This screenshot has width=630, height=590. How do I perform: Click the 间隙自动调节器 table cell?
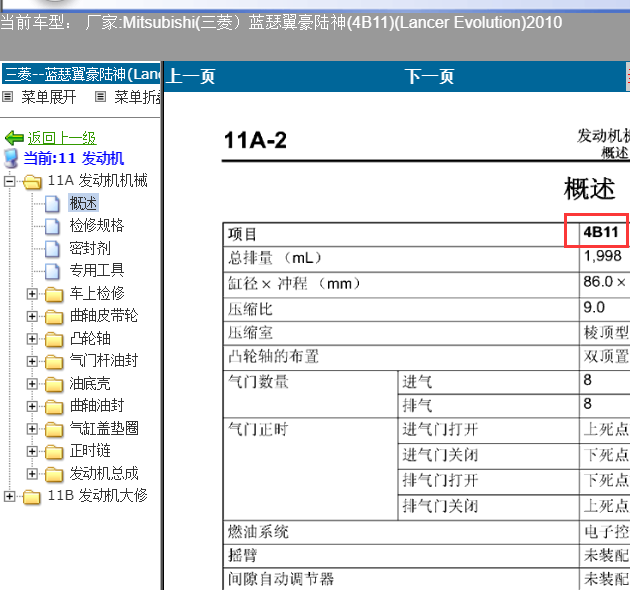pyautogui.click(x=401, y=579)
